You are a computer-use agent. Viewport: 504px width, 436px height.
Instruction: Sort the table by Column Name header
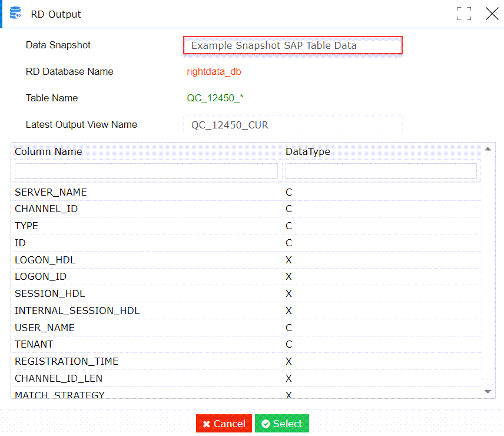coord(48,151)
